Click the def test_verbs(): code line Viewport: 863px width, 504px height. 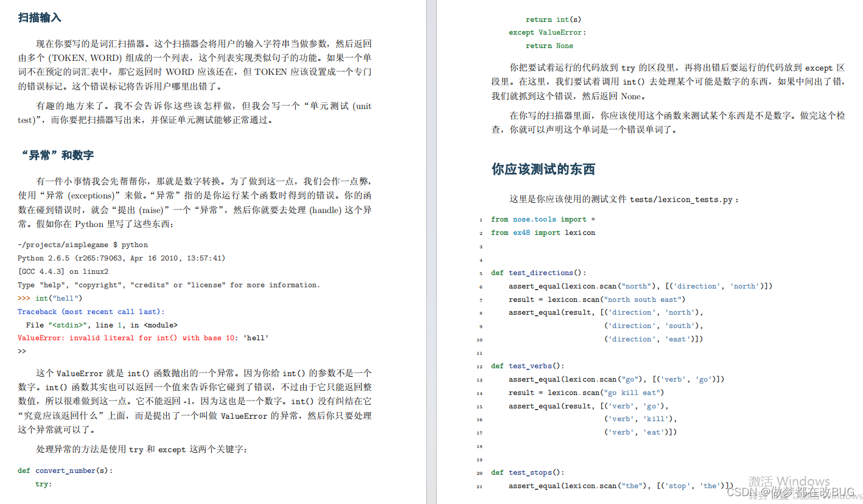coord(529,365)
